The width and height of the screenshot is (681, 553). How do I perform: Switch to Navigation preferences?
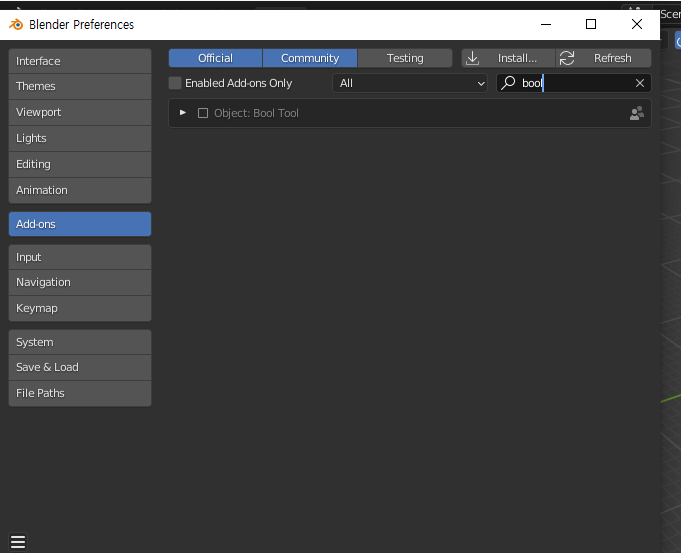pos(80,282)
